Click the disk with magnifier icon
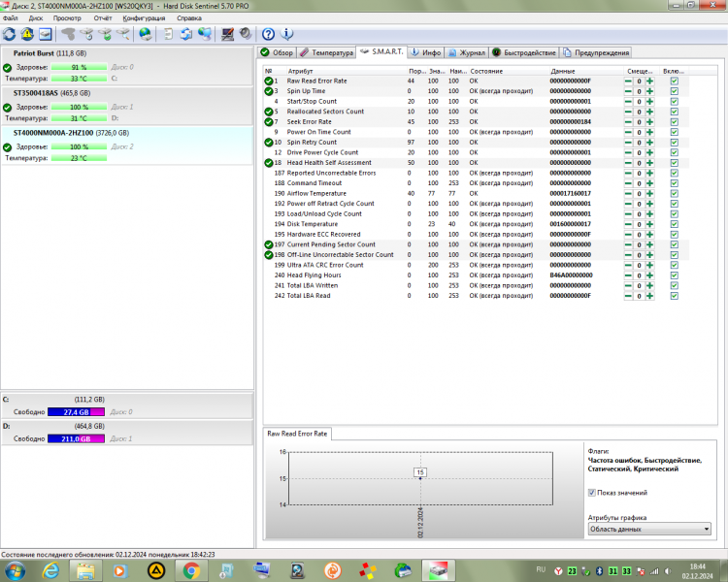Image resolution: width=728 pixels, height=582 pixels. [123, 34]
